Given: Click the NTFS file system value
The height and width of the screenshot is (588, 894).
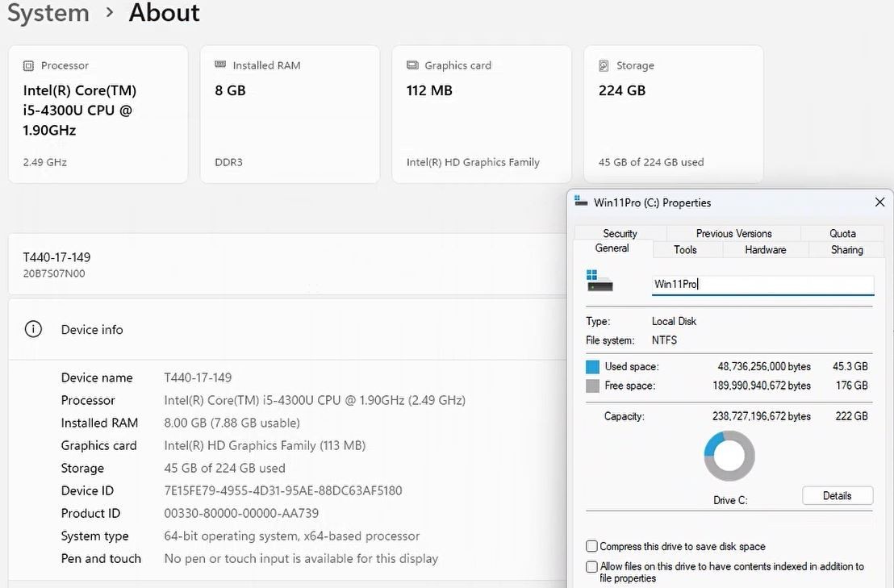Looking at the screenshot, I should point(664,340).
